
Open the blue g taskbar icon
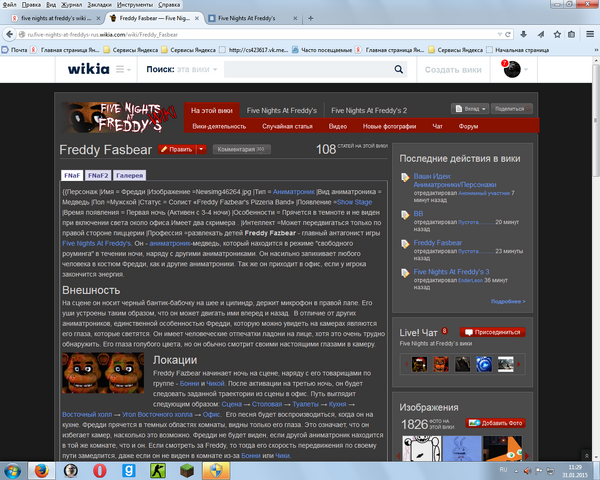click(129, 470)
